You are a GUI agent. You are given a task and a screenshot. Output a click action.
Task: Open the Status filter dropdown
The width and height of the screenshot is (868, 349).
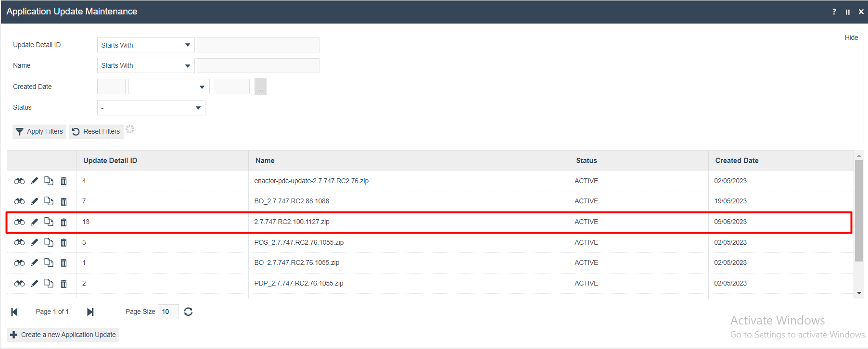coord(151,108)
